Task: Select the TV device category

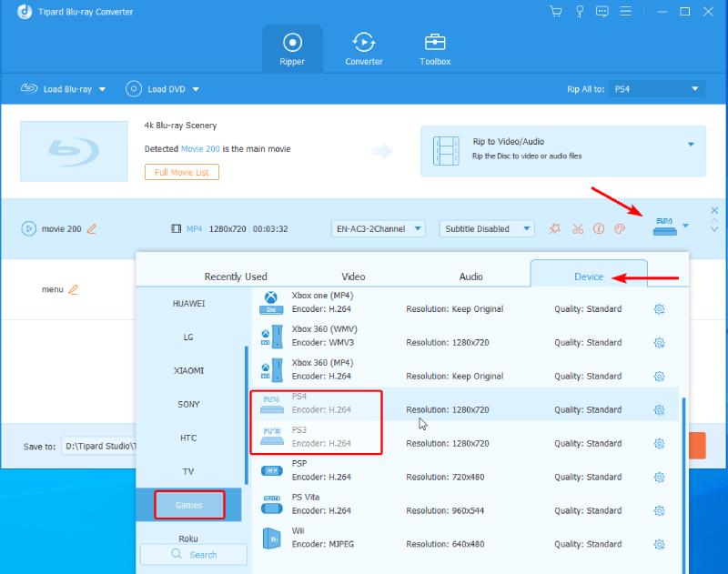Action: [x=188, y=471]
